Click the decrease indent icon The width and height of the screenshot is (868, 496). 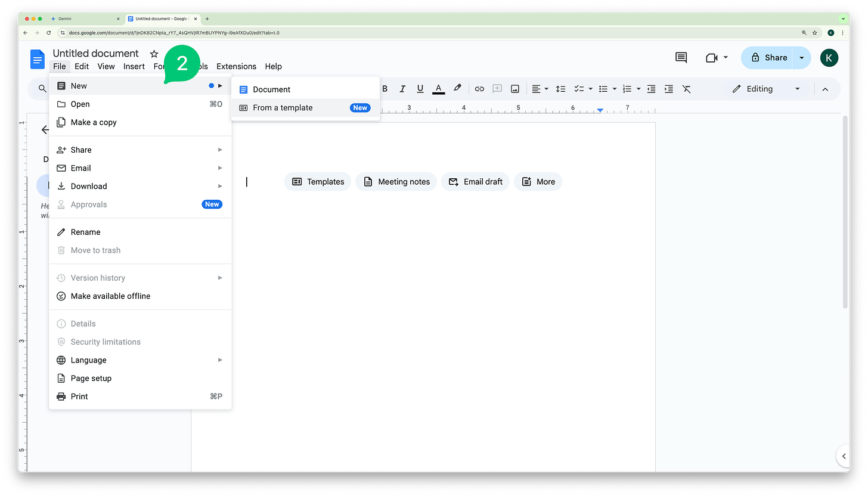651,89
